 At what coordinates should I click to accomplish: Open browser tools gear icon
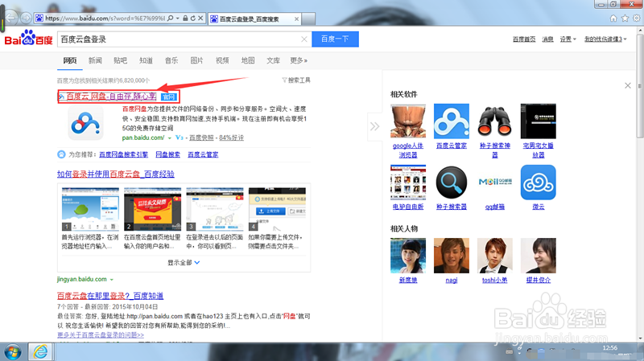tap(636, 18)
